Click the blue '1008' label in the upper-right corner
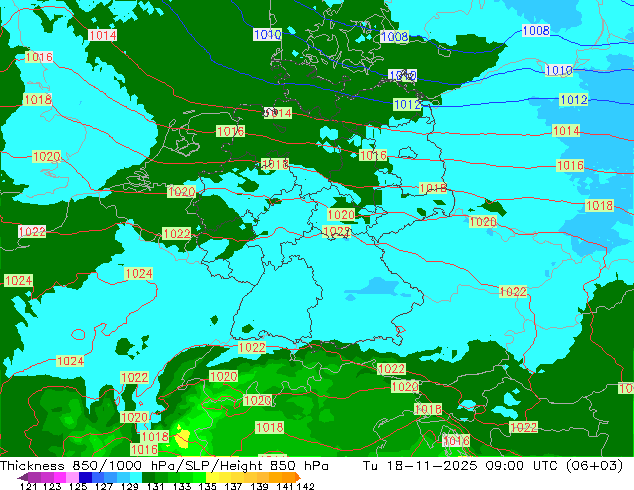The image size is (634, 490). point(536,30)
